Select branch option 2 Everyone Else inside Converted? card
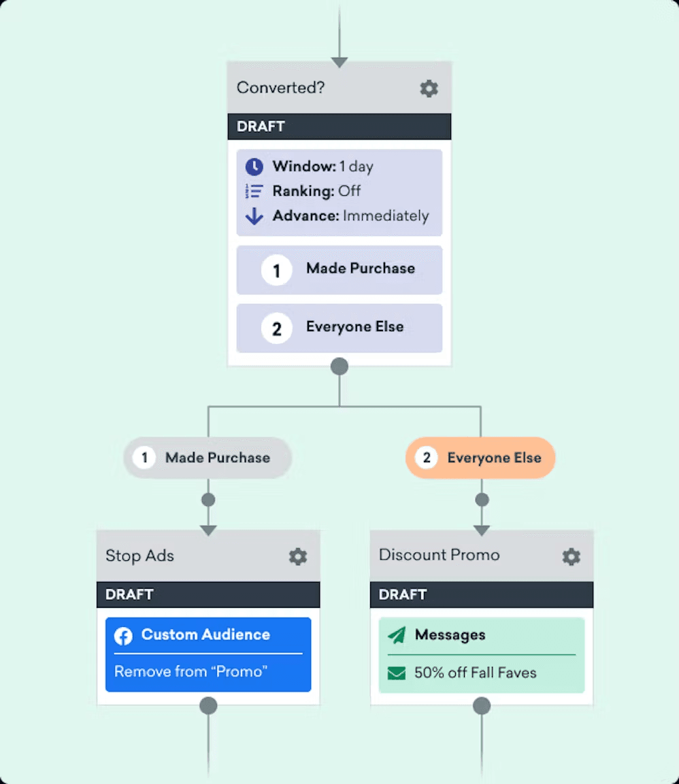The width and height of the screenshot is (679, 784). [339, 328]
